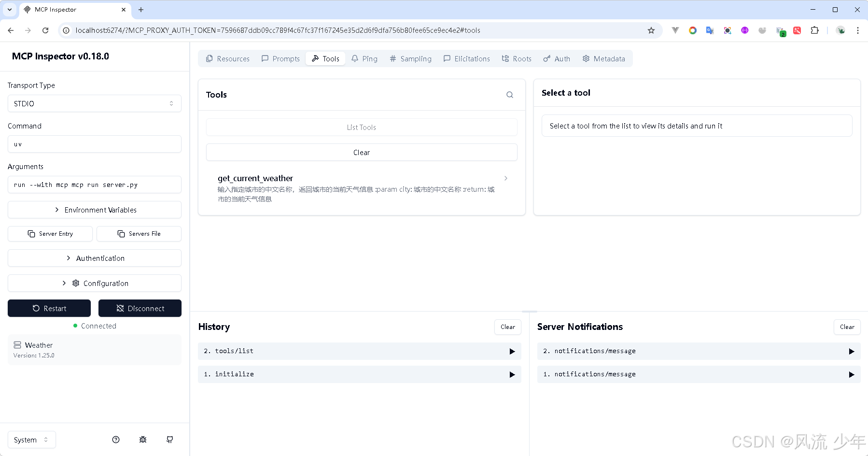Open the Resources tab
This screenshot has width=868, height=456.
[227, 58]
